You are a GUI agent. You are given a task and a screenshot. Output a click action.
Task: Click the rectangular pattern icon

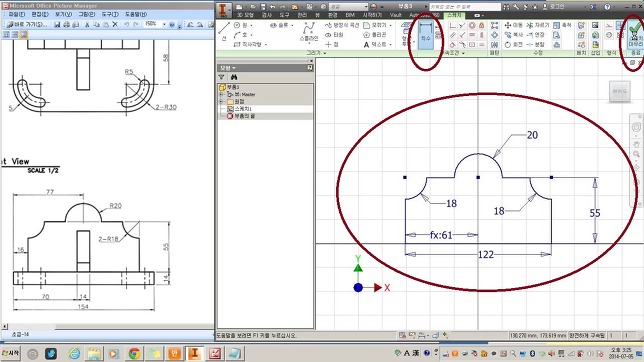pos(494,25)
